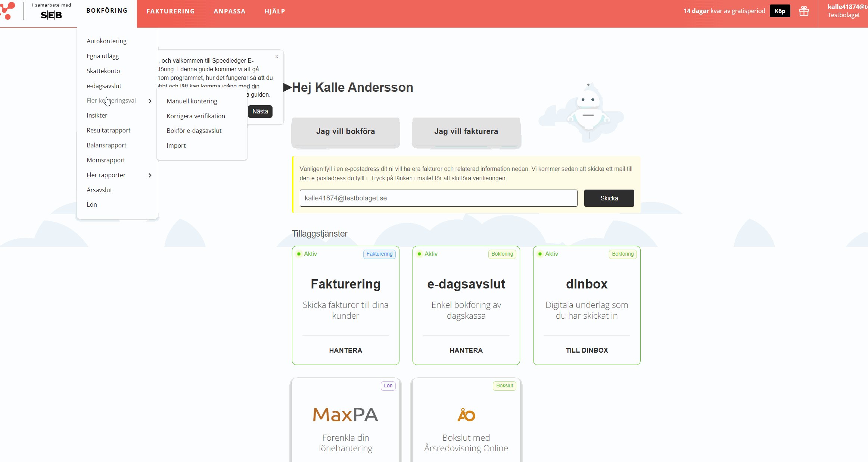This screenshot has width=868, height=462.
Task: Expand the Fler rapporter submenu arrow
Action: pos(150,175)
